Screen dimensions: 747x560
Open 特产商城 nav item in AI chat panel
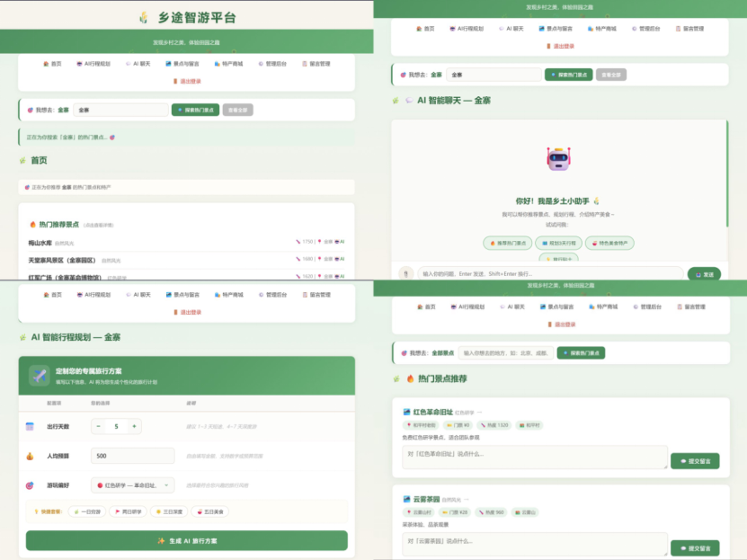pos(601,29)
